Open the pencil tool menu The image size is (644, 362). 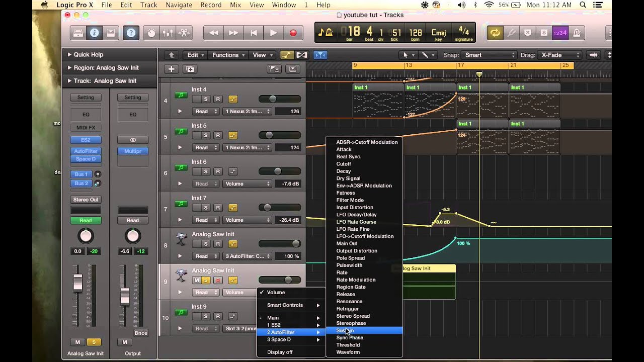point(427,55)
